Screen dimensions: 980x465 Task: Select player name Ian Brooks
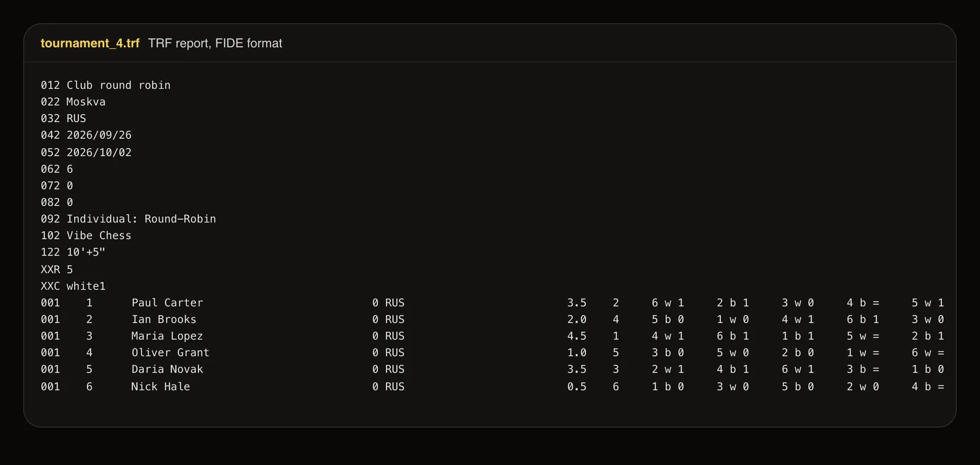(x=164, y=319)
